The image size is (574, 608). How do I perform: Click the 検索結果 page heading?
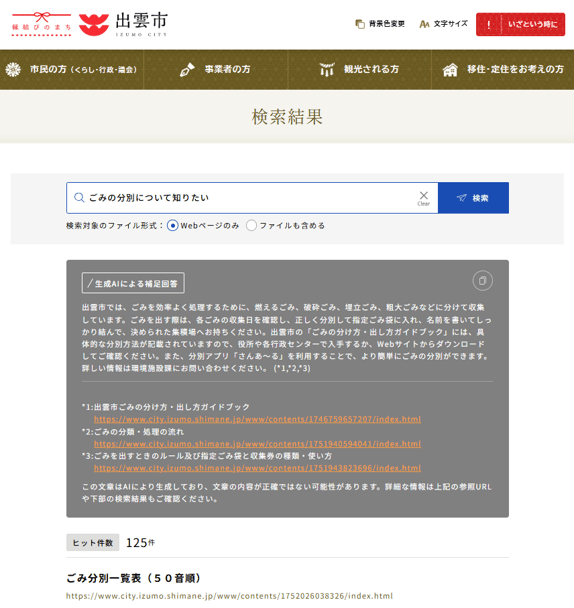(x=287, y=117)
